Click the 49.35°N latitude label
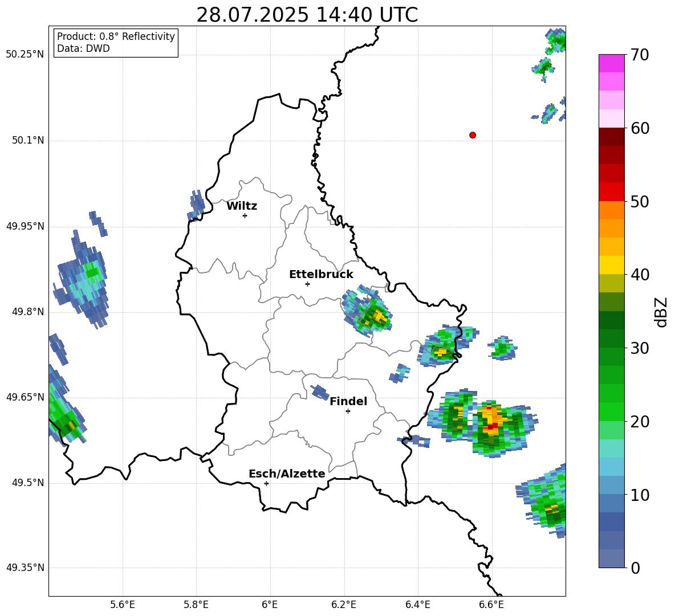This screenshot has width=675, height=616. pyautogui.click(x=25, y=568)
